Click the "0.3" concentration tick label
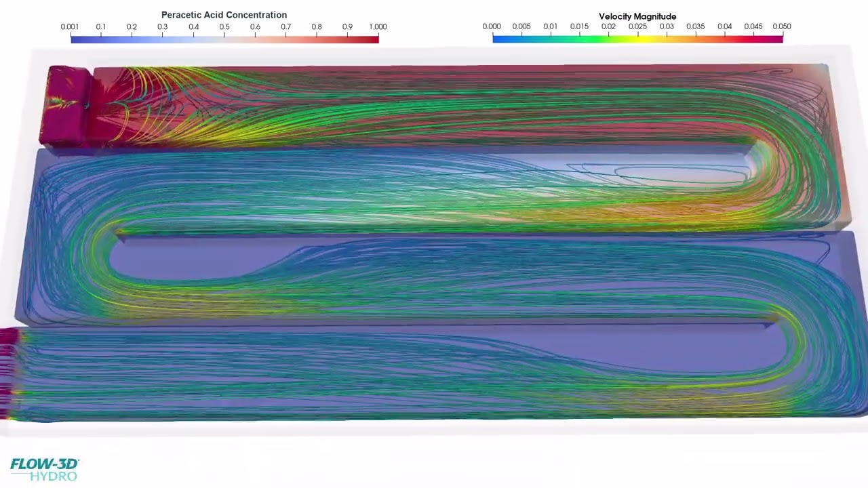Screen dimensions: 868x488 click(x=163, y=27)
